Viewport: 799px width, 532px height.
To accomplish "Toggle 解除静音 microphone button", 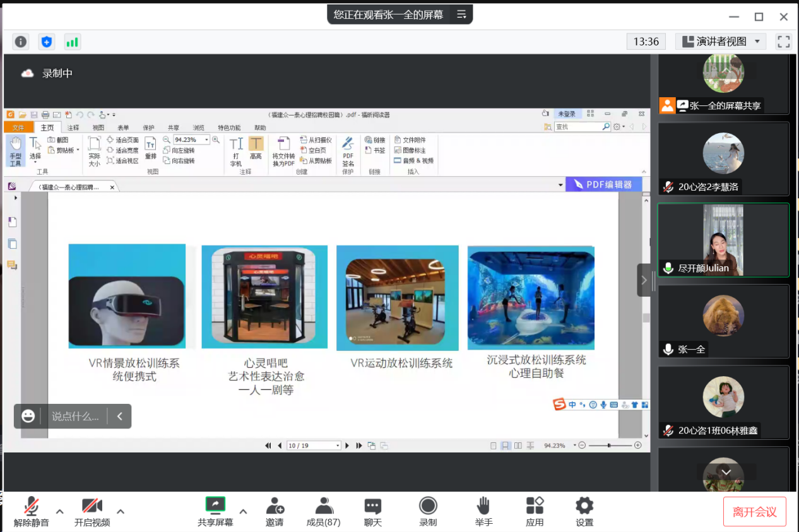I will coord(31,511).
